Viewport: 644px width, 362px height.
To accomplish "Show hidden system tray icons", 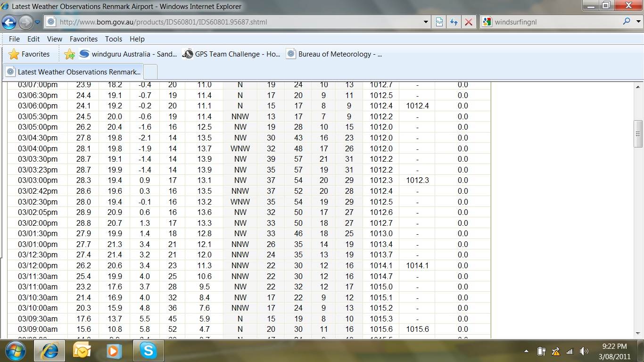I will (526, 351).
